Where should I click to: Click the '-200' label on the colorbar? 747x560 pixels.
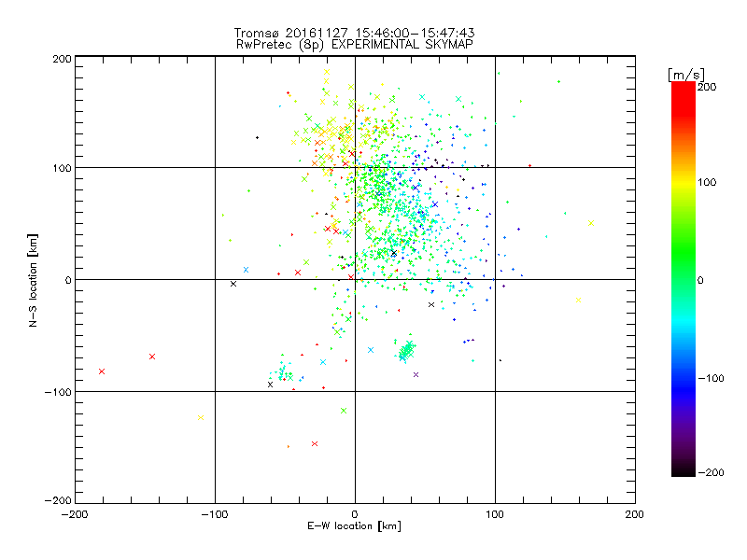click(x=711, y=472)
